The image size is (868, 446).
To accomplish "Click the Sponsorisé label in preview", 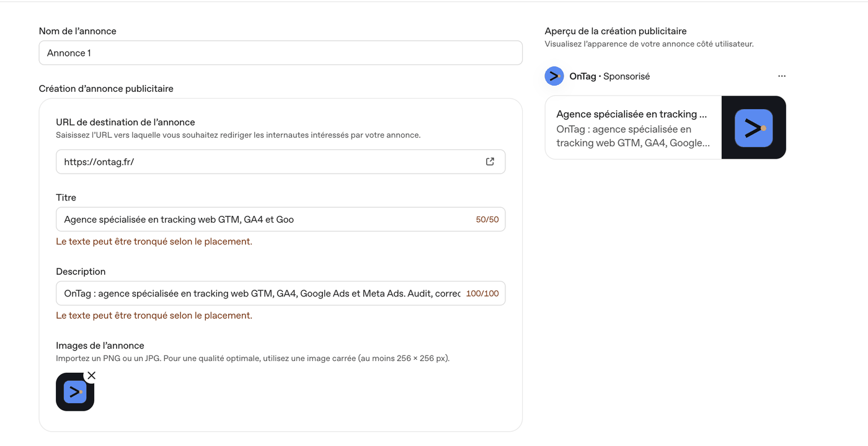I will [x=626, y=76].
